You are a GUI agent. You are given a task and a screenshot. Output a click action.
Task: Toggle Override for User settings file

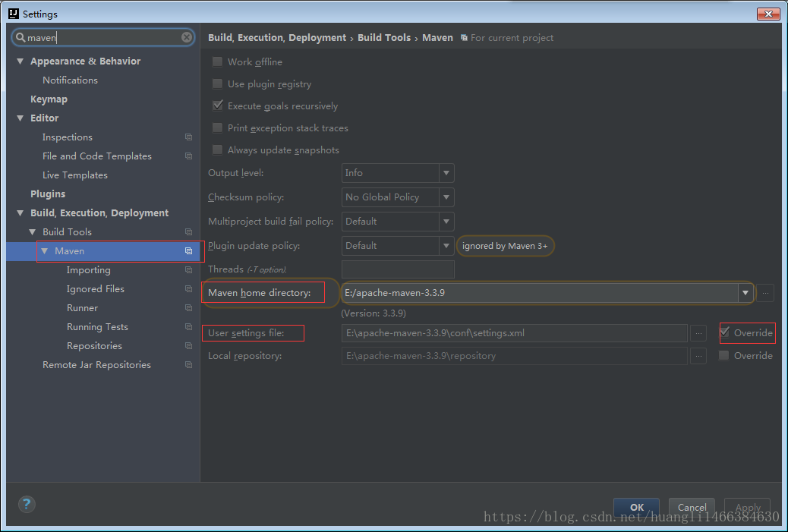[724, 332]
